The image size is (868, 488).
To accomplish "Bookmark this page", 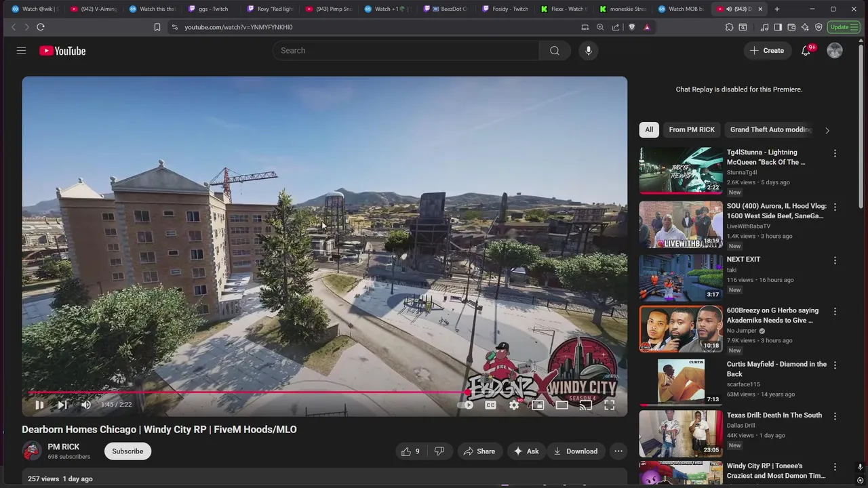I will (157, 27).
